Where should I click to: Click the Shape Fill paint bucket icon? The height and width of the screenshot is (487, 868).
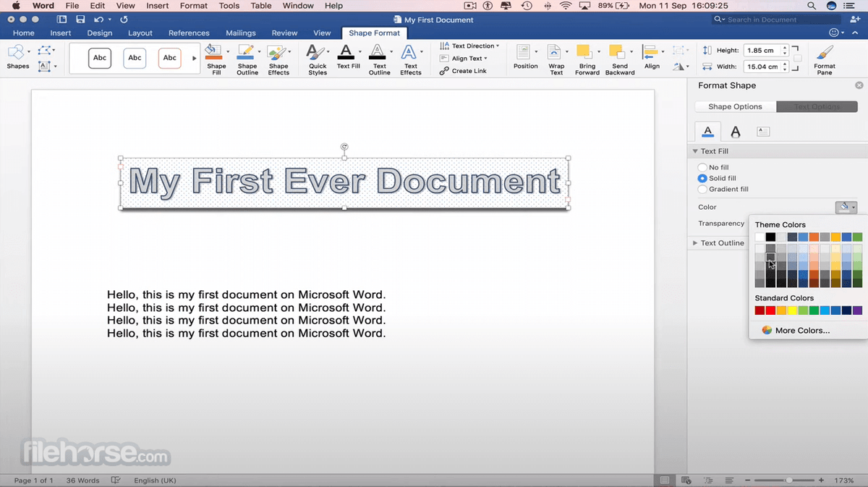214,52
